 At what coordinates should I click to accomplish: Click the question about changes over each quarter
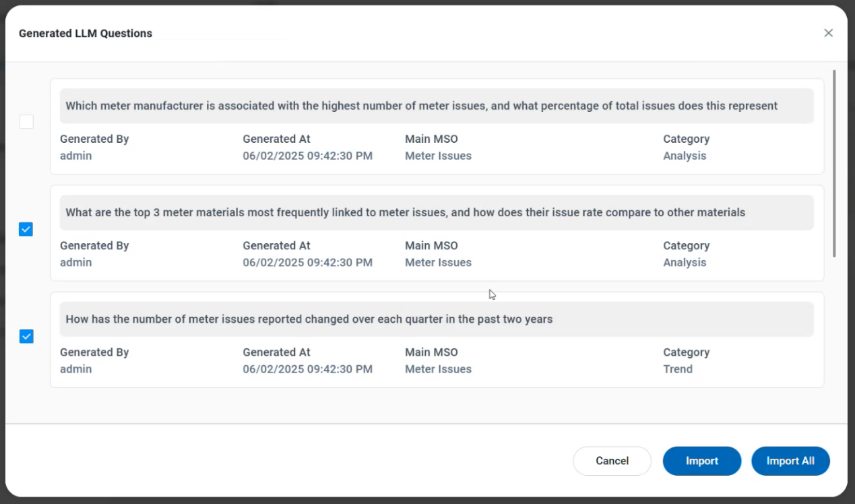309,319
